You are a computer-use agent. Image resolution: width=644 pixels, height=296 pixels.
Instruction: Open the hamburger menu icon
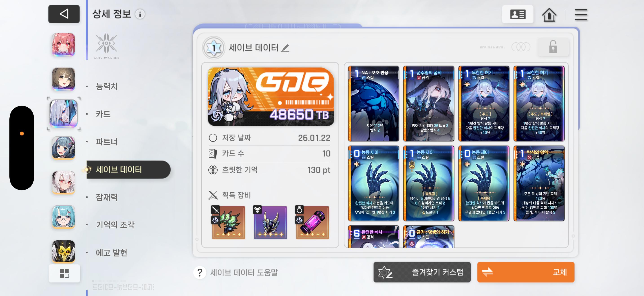[580, 15]
